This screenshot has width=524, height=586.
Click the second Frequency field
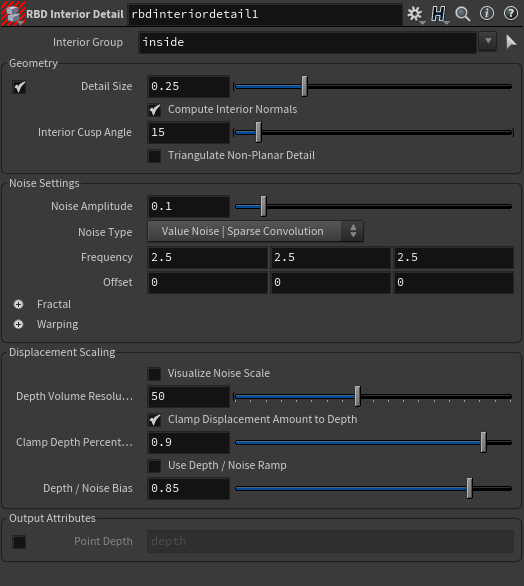330,257
